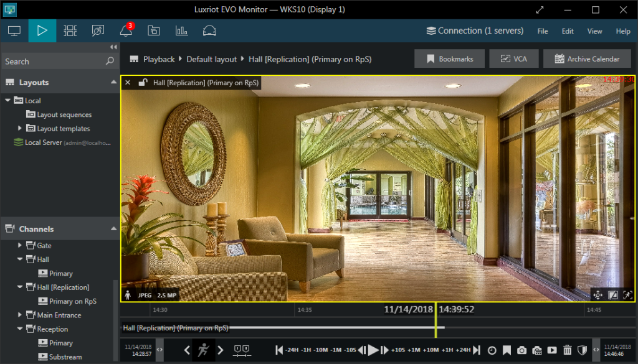Screen dimensions: 638x364
Task: Jump to end of archive
Action: [477, 350]
